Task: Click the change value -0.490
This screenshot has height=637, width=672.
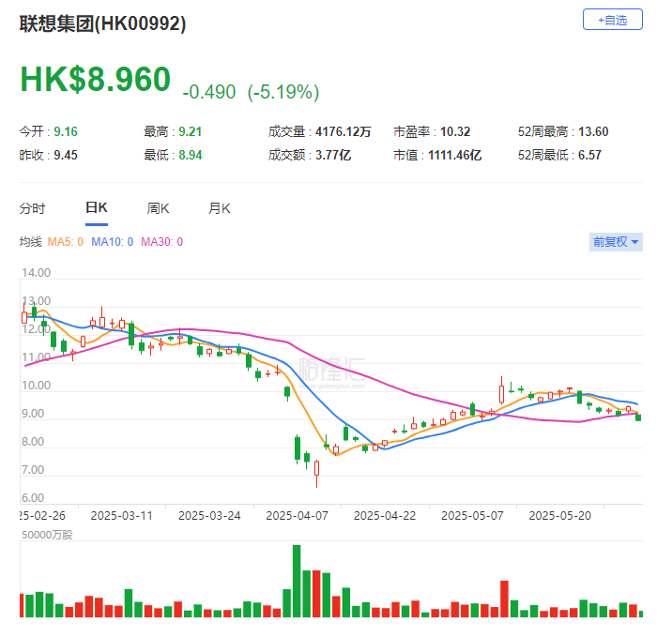Action: [209, 92]
